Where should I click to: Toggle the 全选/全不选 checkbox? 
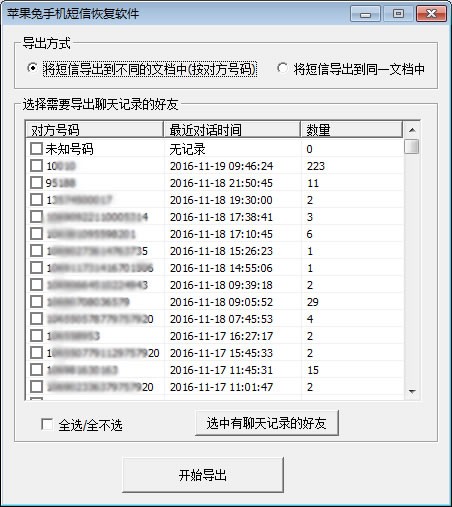(47, 424)
